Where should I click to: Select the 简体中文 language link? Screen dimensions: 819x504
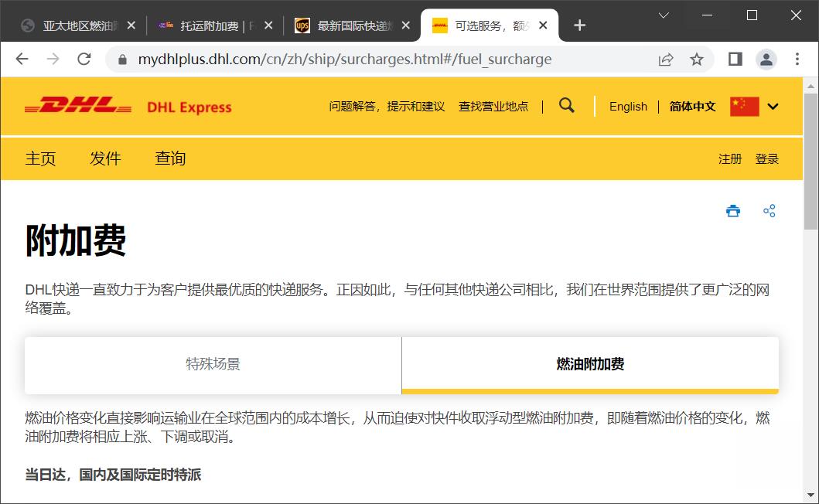[693, 107]
